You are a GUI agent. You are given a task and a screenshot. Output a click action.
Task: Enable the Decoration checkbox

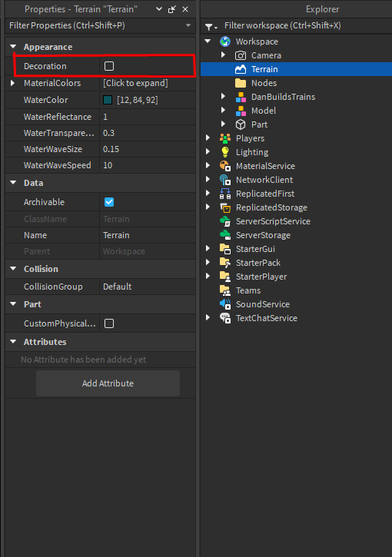[x=109, y=66]
